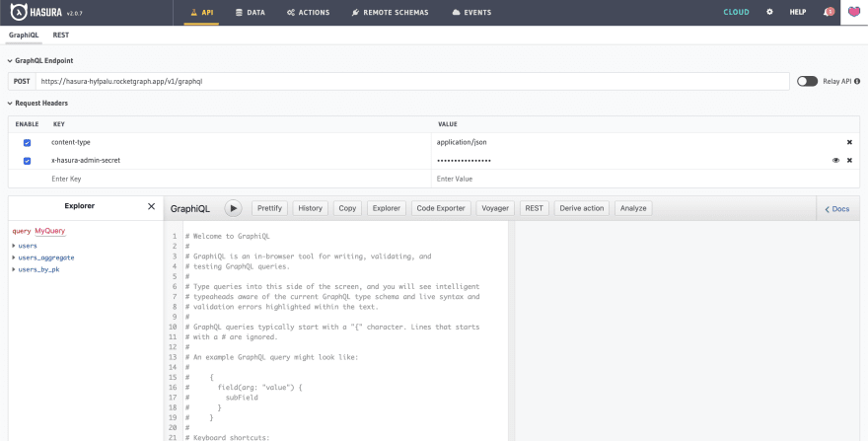
Task: Close the Explorer panel
Action: [x=151, y=206]
